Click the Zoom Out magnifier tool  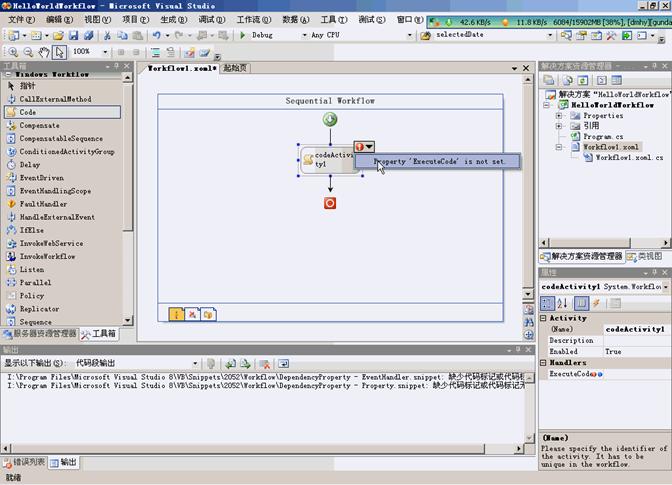(x=28, y=52)
